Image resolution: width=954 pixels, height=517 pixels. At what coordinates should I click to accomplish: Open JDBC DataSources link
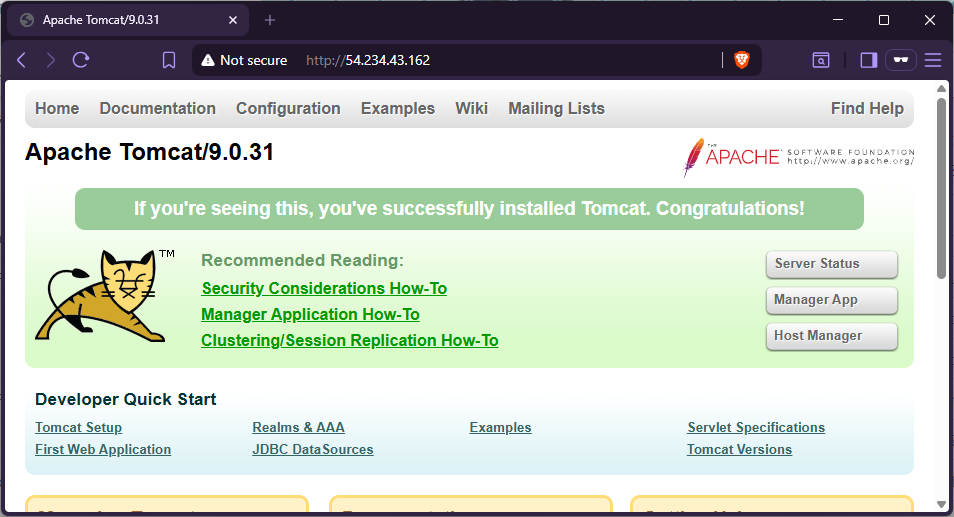[x=313, y=449]
